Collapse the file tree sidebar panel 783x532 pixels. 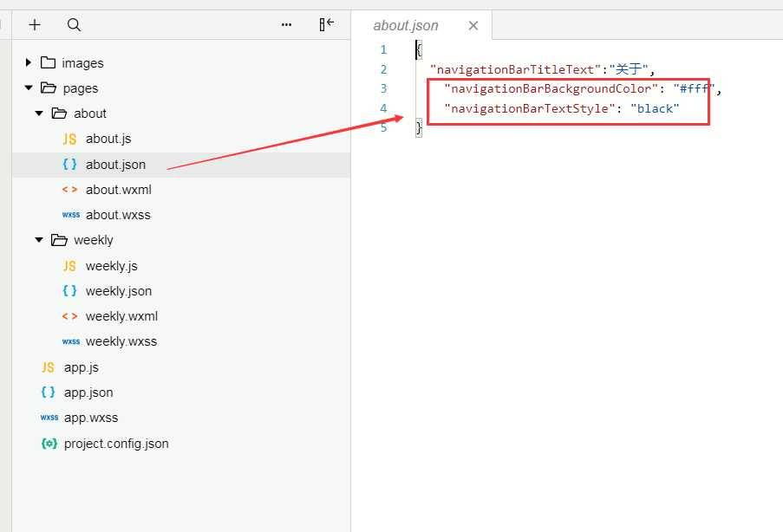point(327,24)
